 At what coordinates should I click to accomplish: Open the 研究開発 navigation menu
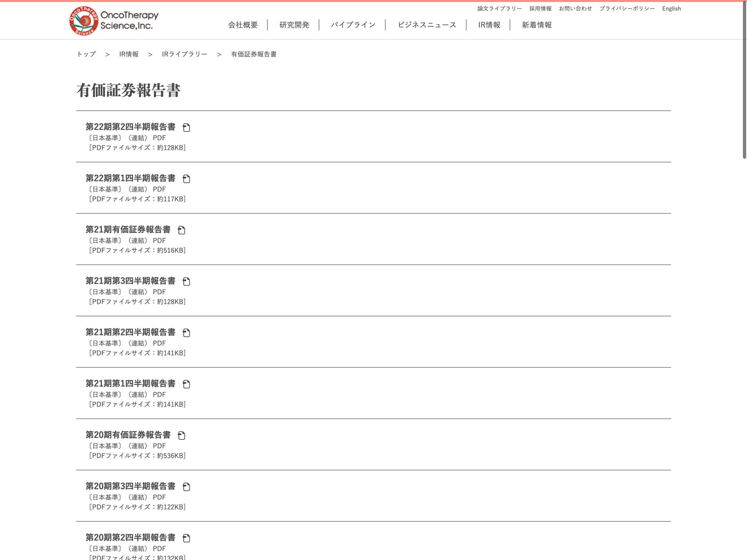294,25
